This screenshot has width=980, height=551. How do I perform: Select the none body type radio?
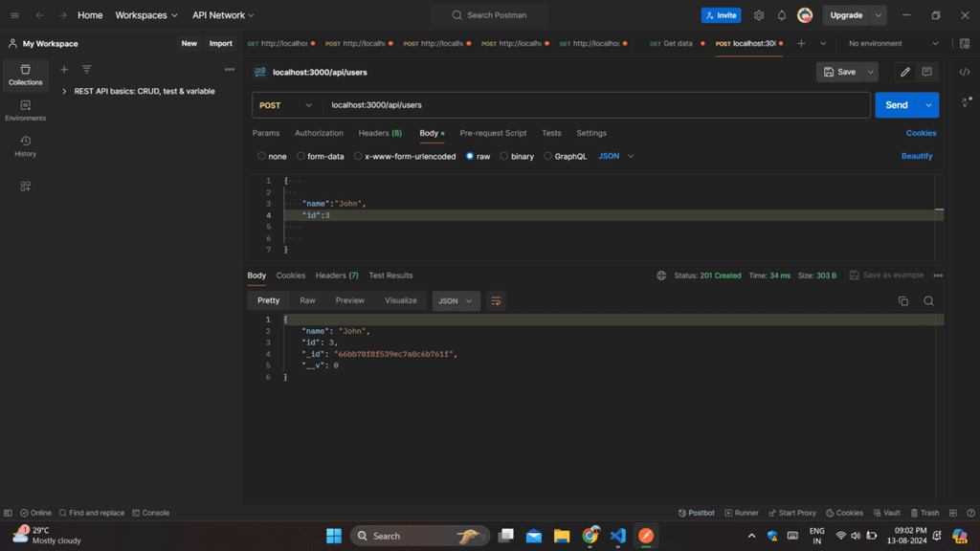click(261, 156)
